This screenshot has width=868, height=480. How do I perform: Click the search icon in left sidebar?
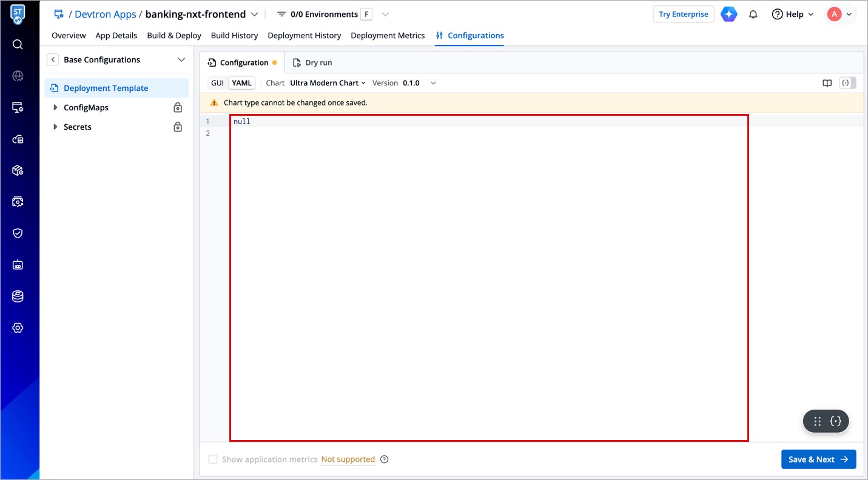point(18,44)
